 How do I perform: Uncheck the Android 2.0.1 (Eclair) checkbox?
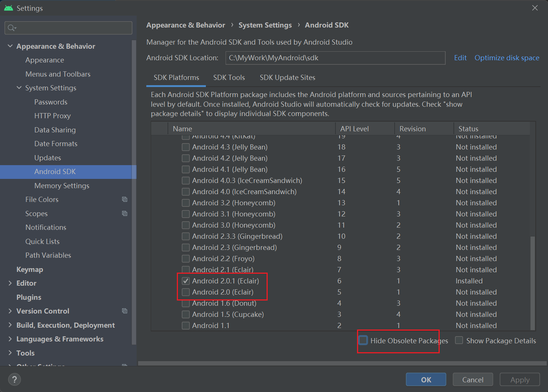coord(185,281)
